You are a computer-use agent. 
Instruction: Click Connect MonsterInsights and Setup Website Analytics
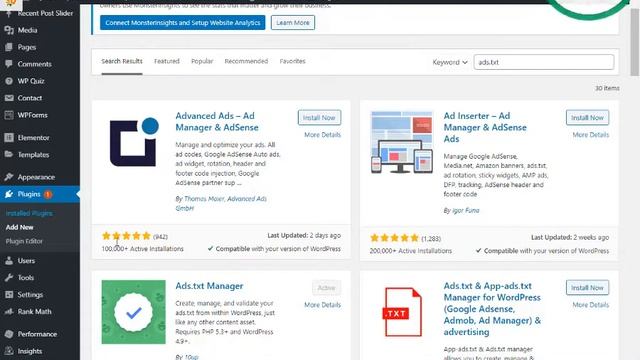182,23
